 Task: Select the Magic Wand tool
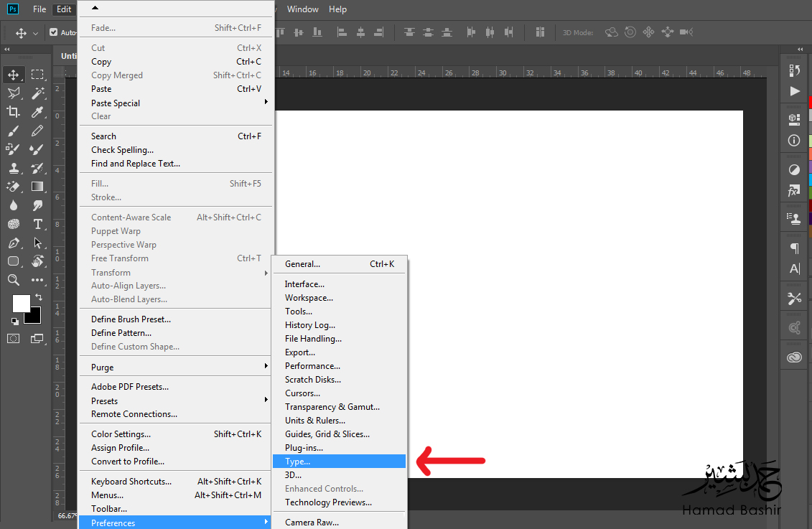37,93
